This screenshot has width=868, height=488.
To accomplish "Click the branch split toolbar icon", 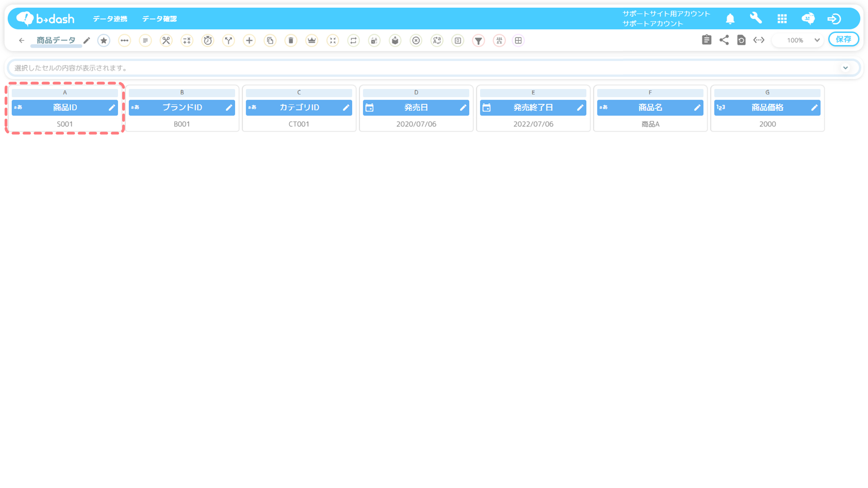I will pos(228,40).
